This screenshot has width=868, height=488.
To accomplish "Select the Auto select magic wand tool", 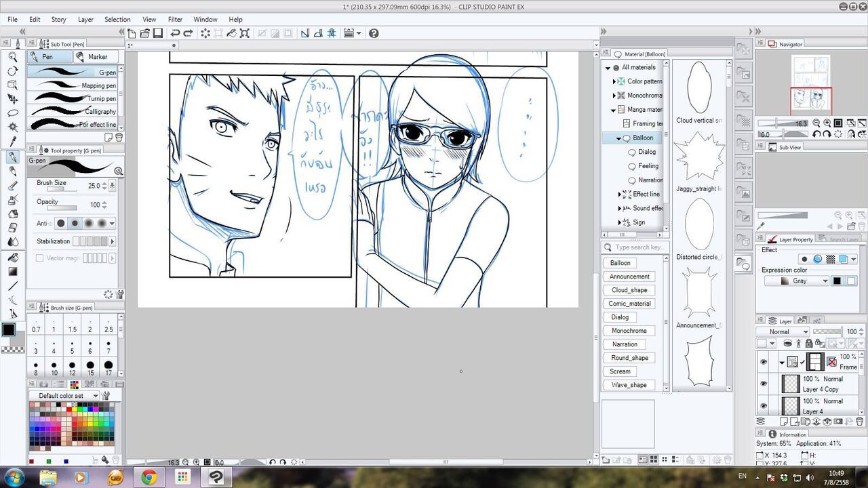I will pyautogui.click(x=12, y=127).
